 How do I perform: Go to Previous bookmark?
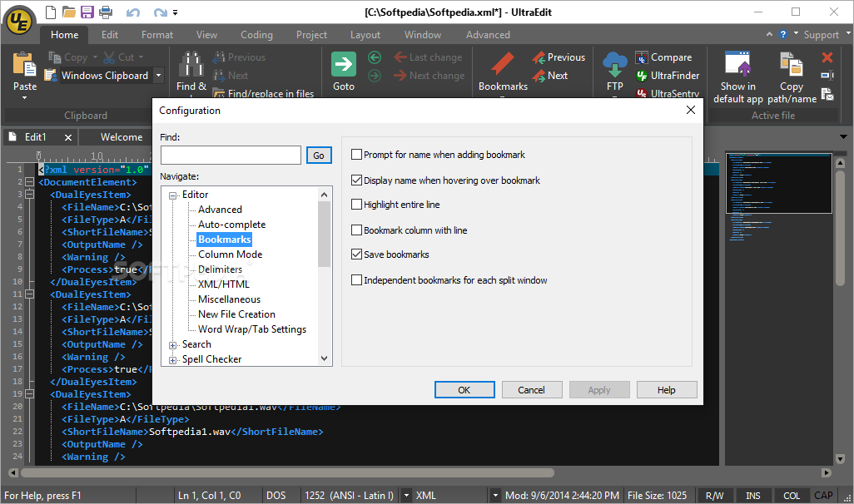(x=559, y=57)
